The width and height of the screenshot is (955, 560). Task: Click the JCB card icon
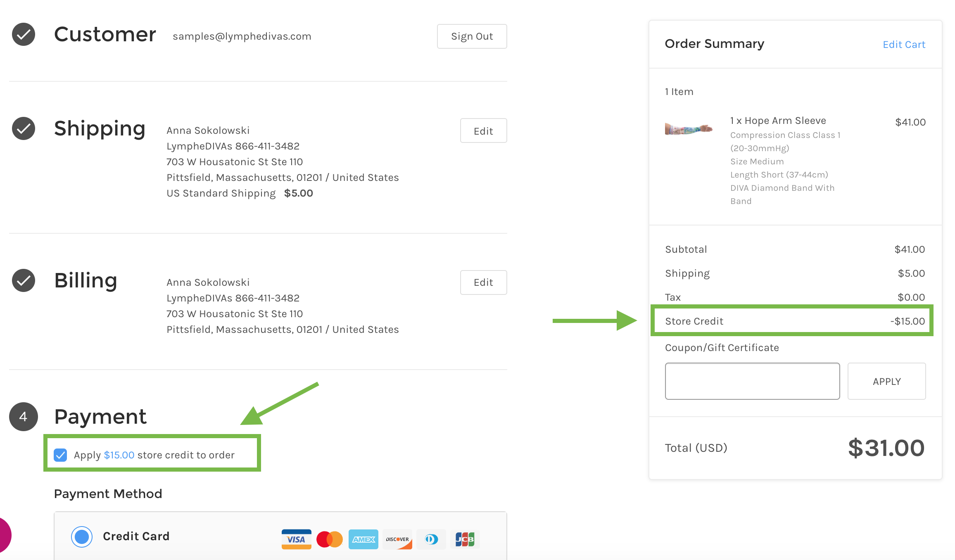click(x=465, y=539)
